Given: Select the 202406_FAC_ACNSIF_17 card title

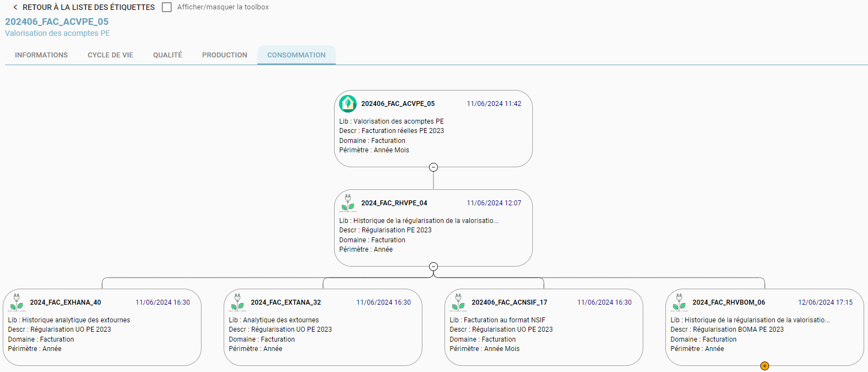Looking at the screenshot, I should pos(509,302).
